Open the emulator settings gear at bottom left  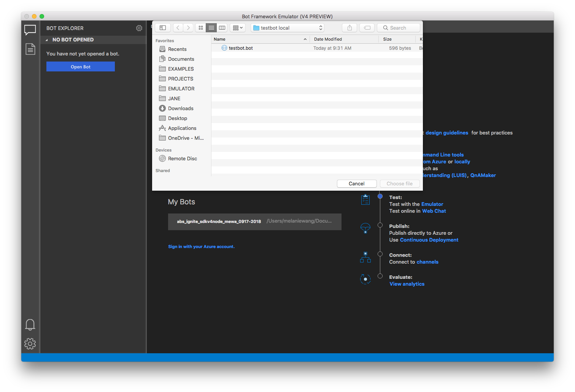(x=30, y=344)
